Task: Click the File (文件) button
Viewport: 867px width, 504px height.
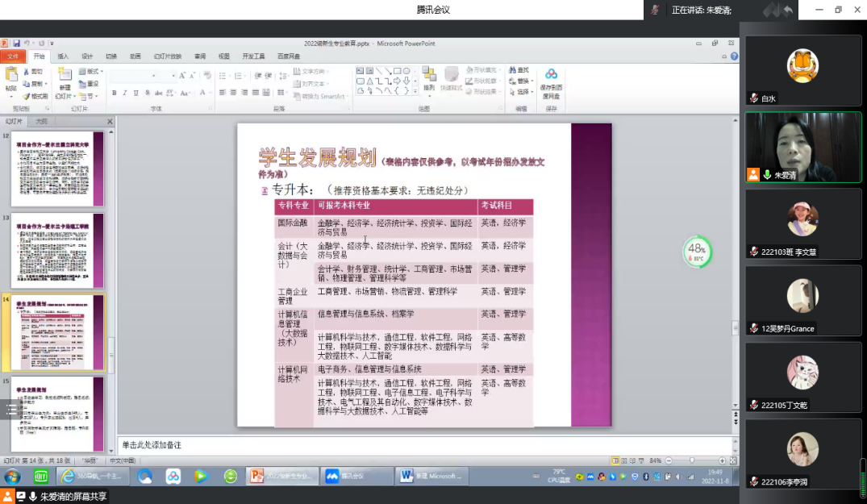Action: pos(13,56)
